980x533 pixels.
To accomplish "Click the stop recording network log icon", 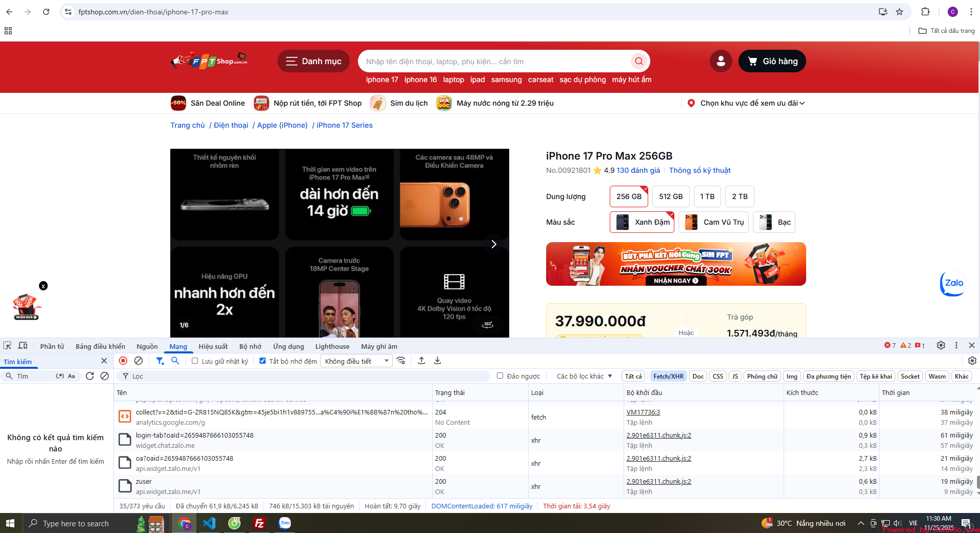I will point(123,361).
